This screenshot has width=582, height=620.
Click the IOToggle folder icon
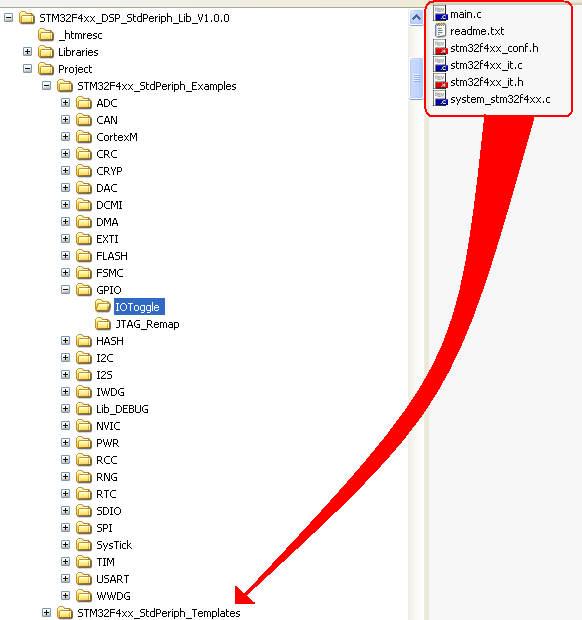click(103, 306)
